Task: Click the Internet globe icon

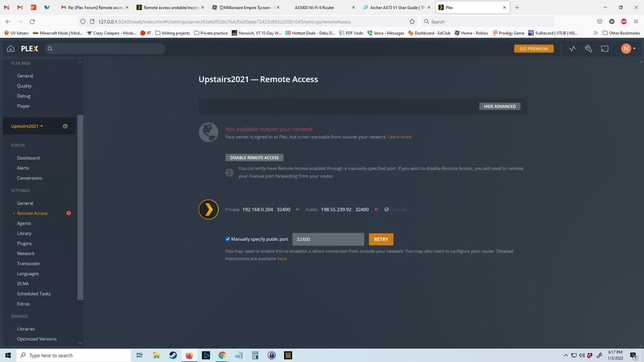Action: [x=387, y=209]
